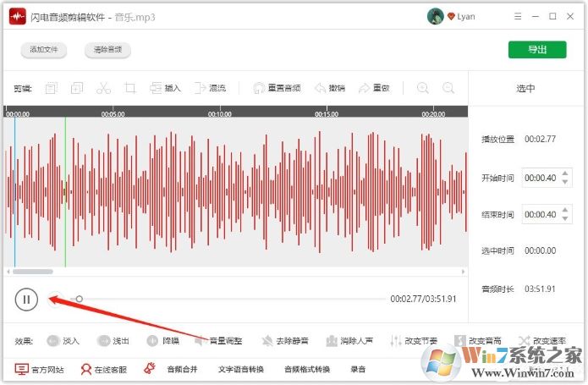
Task: Click timeline ruler at 00:05.00 mark
Action: click(113, 113)
